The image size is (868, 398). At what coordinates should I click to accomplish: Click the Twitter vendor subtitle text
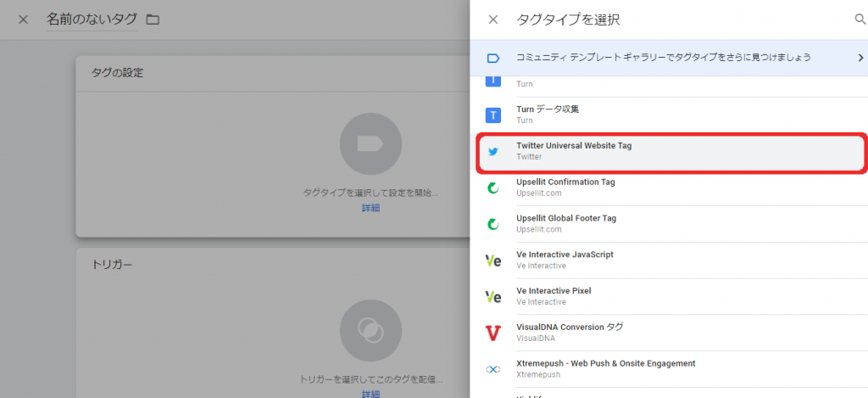[529, 157]
